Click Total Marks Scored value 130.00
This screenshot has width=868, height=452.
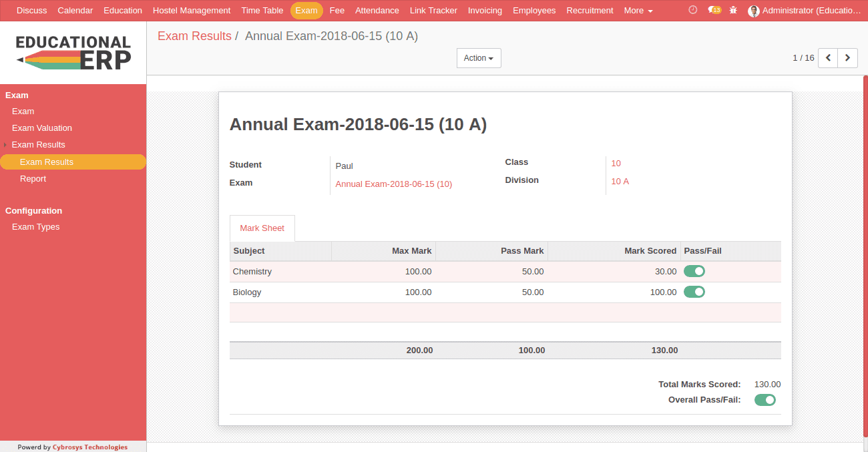tap(767, 385)
